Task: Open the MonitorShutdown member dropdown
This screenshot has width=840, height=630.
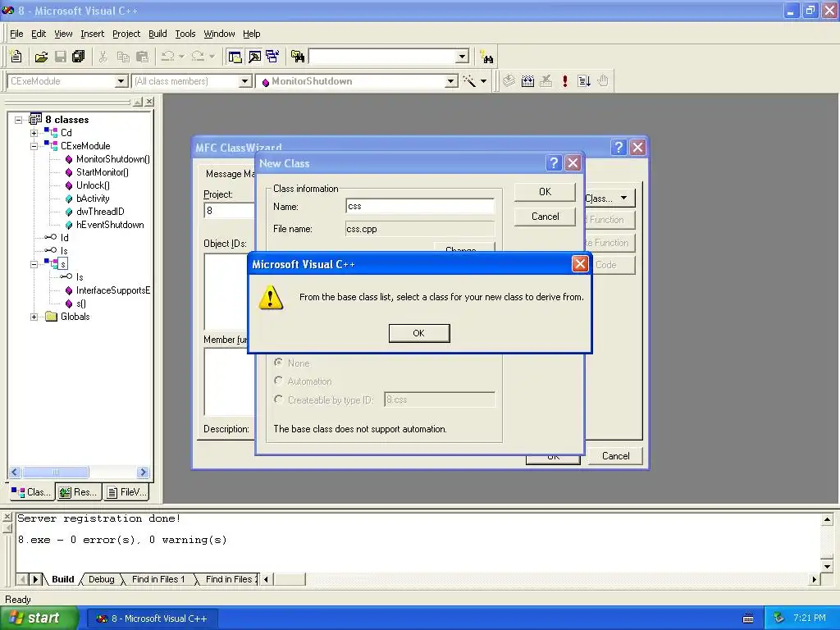Action: tap(451, 81)
